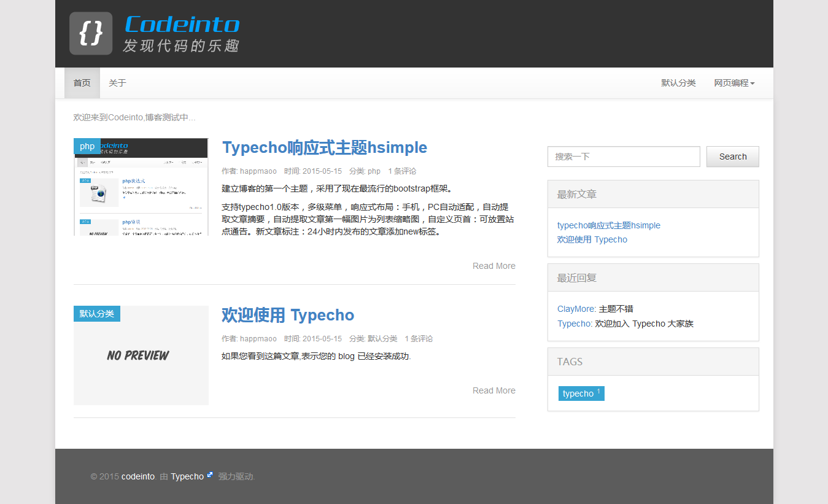Click author happmaoo on hsimple post
This screenshot has height=504, width=828.
pos(258,171)
